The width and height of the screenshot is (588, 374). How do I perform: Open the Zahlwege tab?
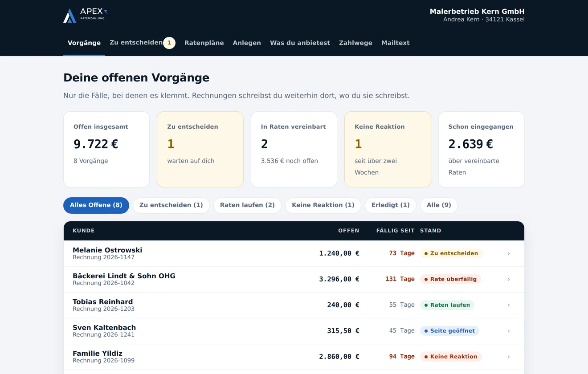pos(355,43)
